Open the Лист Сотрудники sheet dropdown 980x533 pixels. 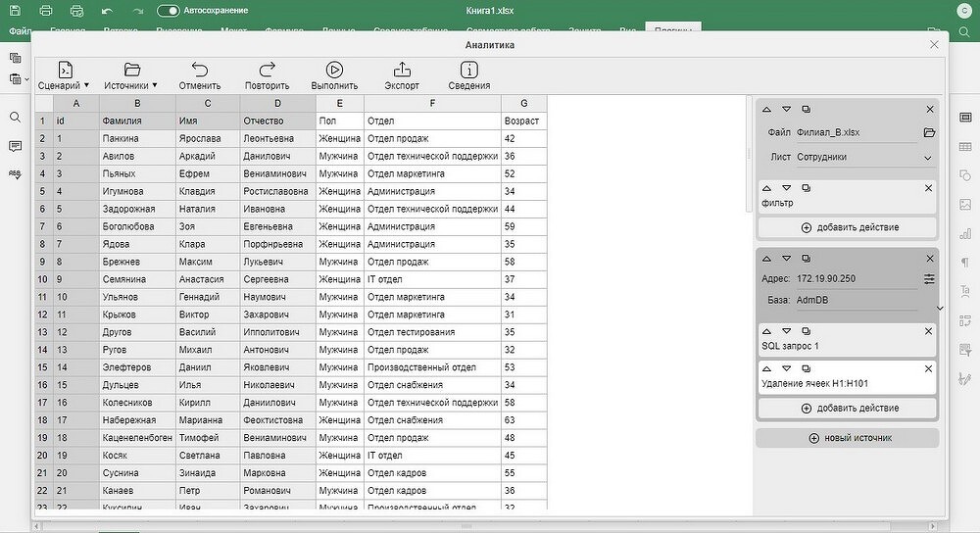[x=927, y=157]
